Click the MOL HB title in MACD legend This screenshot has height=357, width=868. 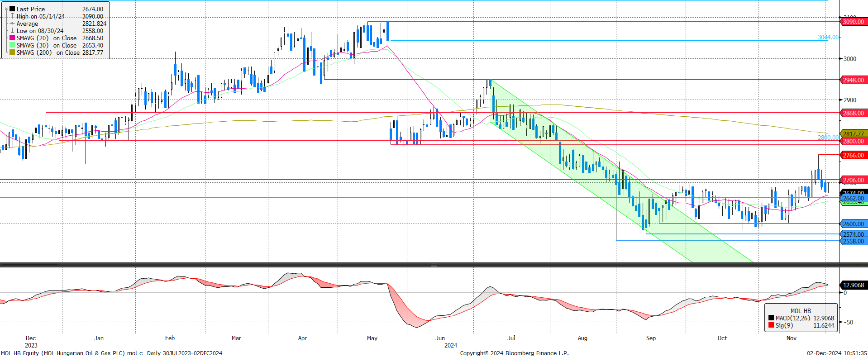tap(801, 311)
